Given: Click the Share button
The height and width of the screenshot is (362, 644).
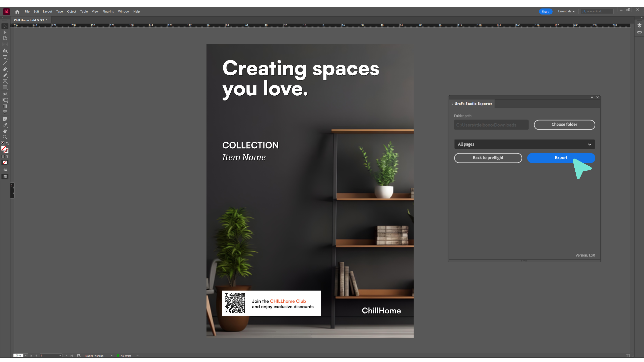Looking at the screenshot, I should tap(545, 12).
